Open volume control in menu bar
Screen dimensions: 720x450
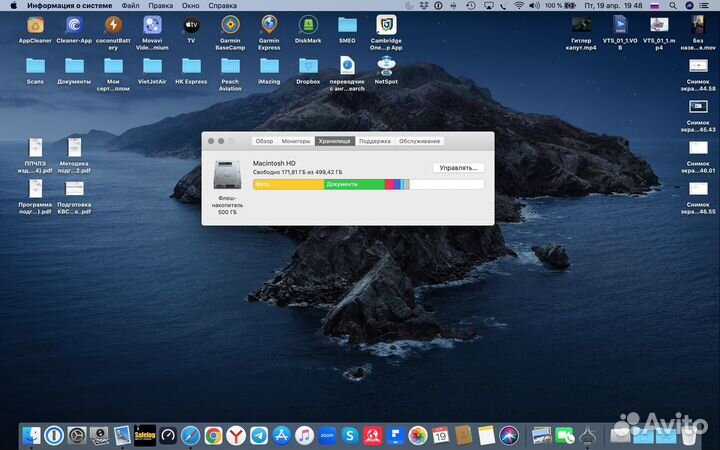(534, 6)
